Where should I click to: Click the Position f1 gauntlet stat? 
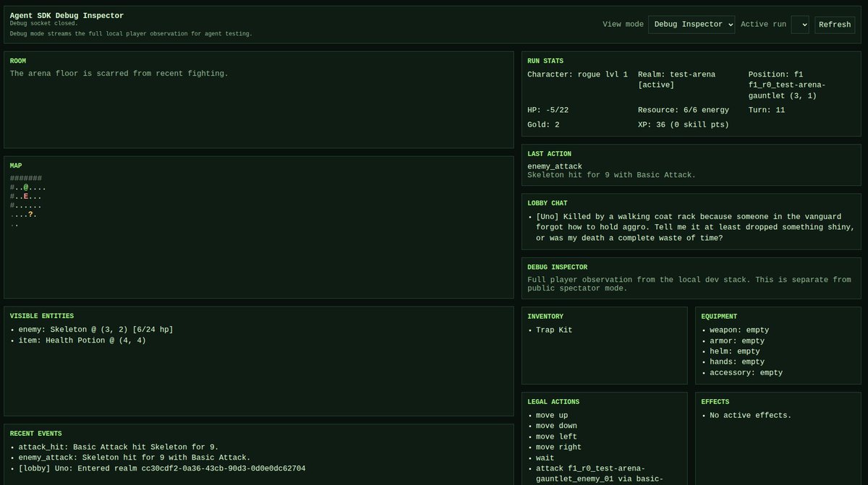pos(786,85)
